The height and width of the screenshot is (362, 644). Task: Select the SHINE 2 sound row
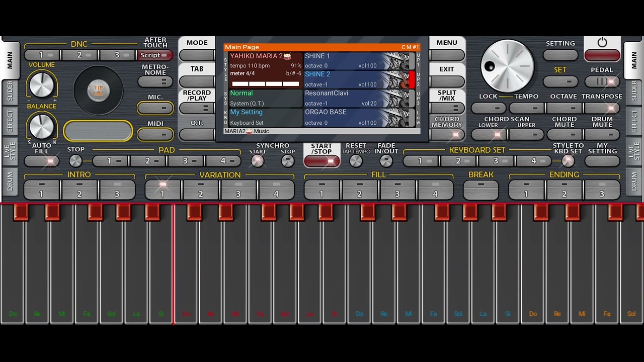point(359,79)
